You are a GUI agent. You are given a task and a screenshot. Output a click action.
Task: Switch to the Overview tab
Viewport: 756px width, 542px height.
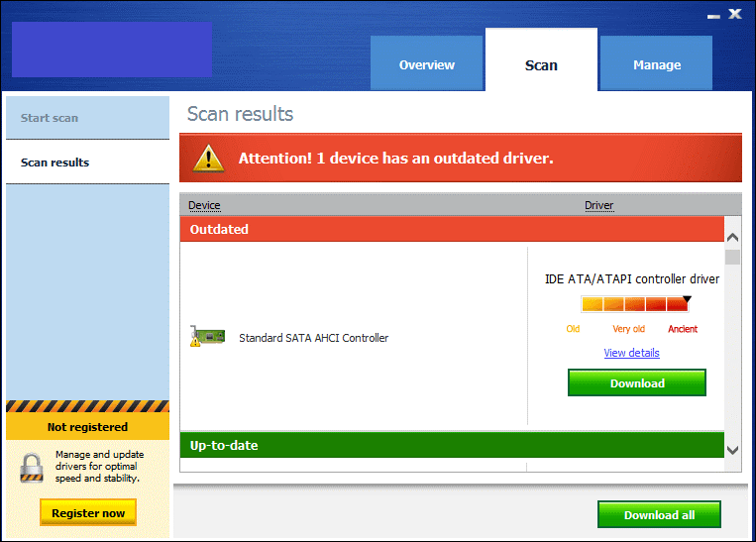pyautogui.click(x=427, y=63)
